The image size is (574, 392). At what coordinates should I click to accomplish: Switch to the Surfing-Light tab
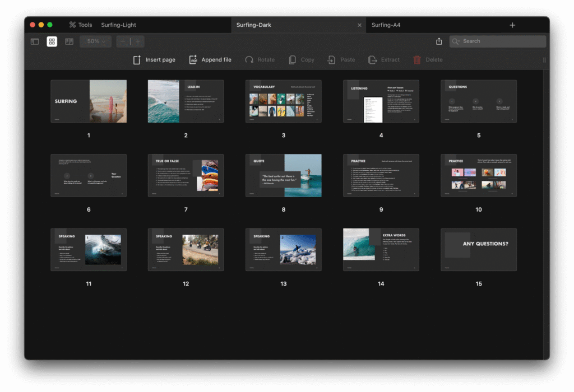coord(118,25)
